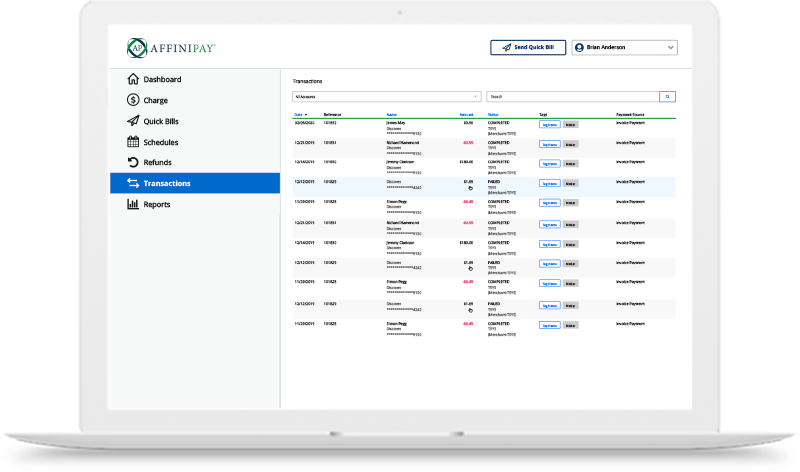Click the Transactions page heading
Viewport: 800px width, 472px height.
pyautogui.click(x=307, y=81)
